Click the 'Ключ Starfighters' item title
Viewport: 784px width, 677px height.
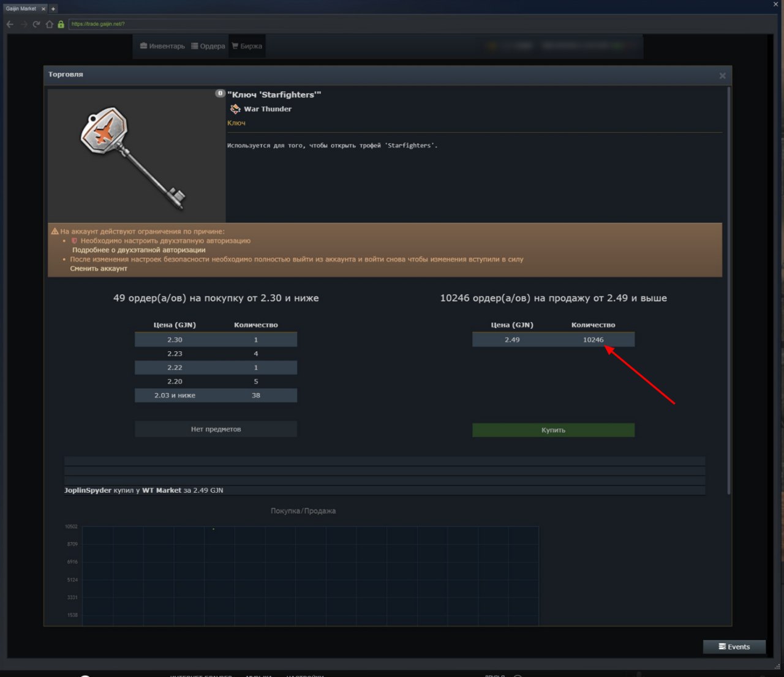[274, 95]
